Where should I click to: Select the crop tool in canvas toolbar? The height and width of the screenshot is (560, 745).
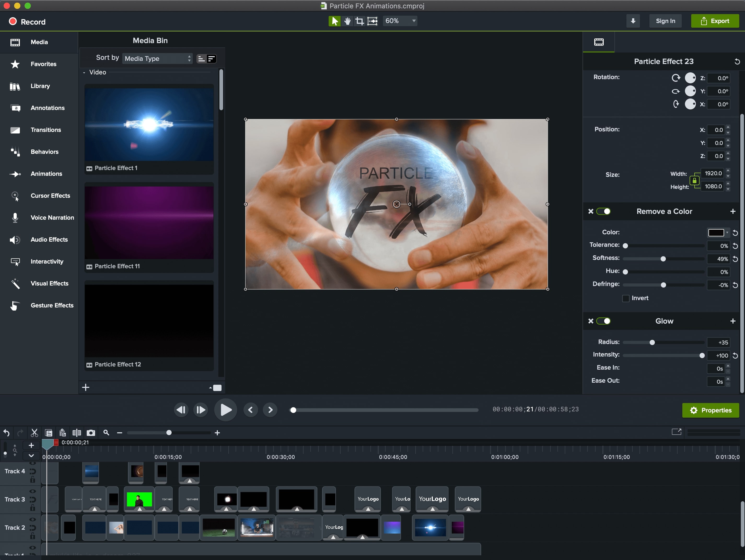359,21
